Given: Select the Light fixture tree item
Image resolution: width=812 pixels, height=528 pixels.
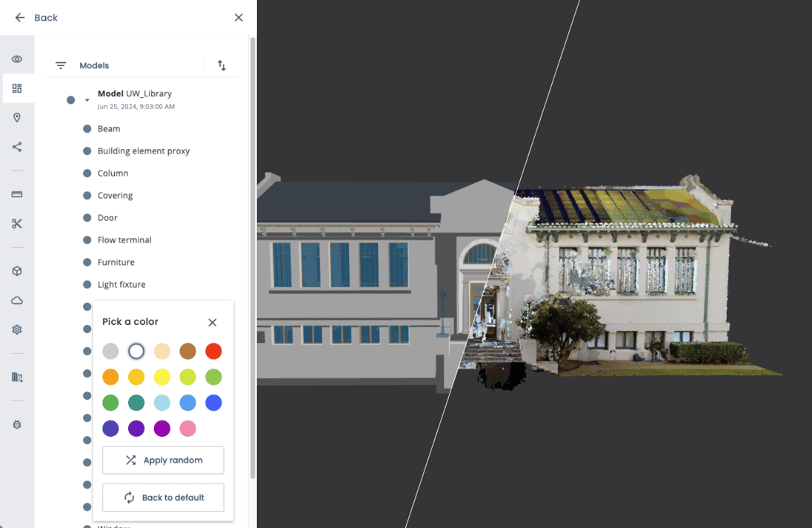Looking at the screenshot, I should (x=122, y=285).
